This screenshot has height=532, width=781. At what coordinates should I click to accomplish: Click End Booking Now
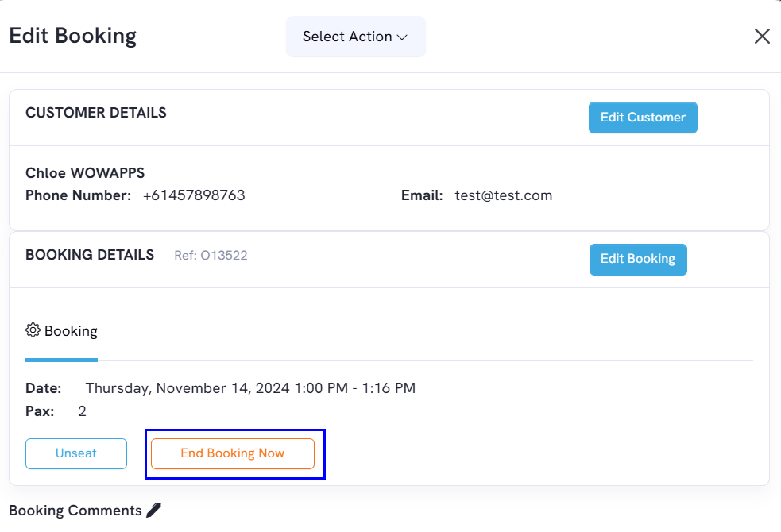click(233, 453)
